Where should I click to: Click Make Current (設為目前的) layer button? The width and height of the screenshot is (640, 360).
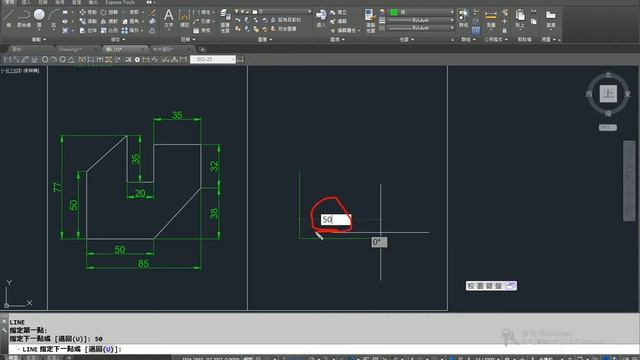click(286, 20)
